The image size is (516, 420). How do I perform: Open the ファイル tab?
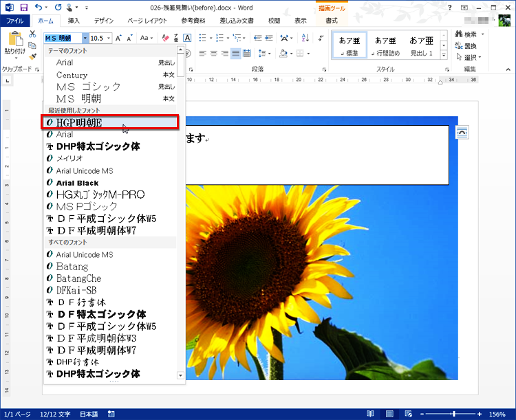coord(15,21)
